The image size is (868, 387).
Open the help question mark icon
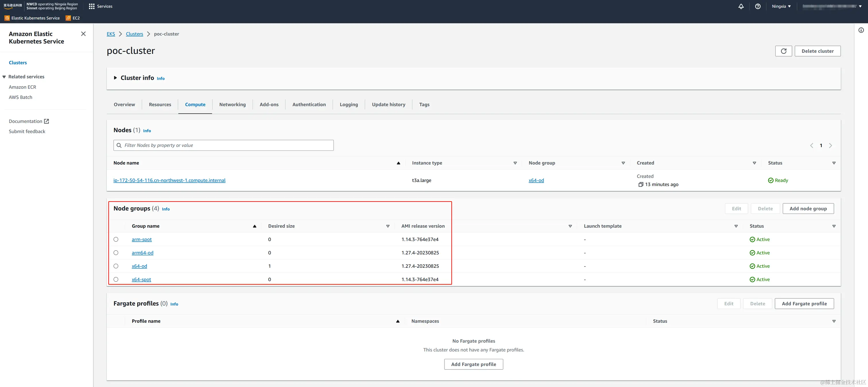(758, 6)
